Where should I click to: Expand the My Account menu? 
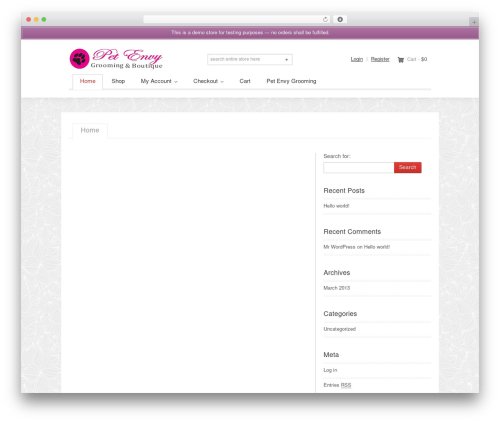(159, 81)
